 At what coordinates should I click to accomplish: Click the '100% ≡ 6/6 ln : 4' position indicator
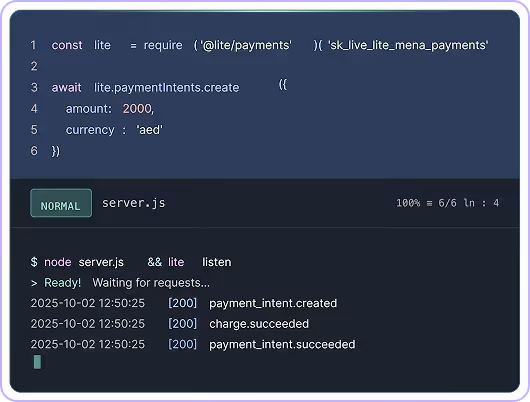(448, 203)
